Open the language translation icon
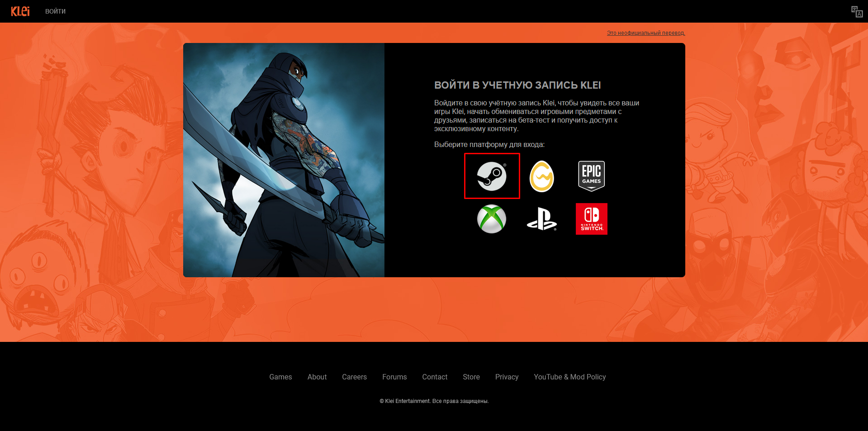This screenshot has height=431, width=868. tap(857, 11)
